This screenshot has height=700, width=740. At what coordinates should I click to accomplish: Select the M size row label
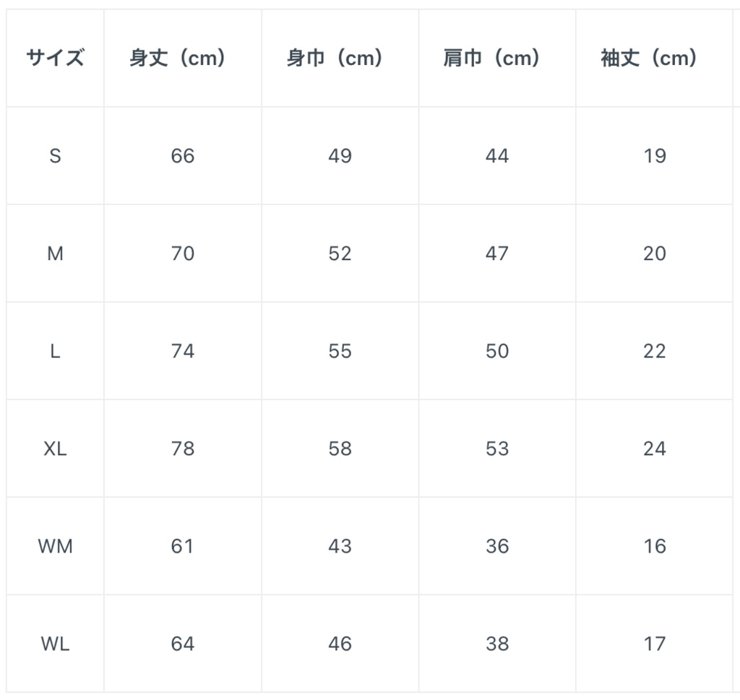[55, 254]
